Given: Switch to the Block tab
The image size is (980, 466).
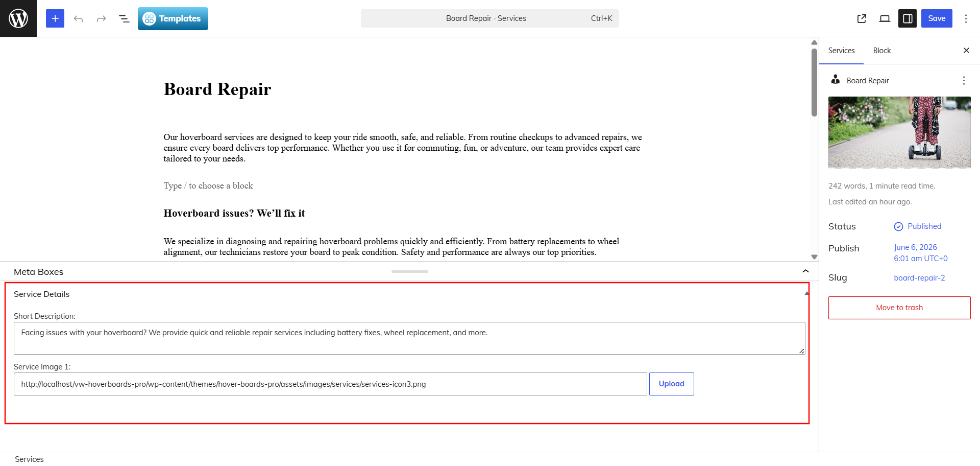Looking at the screenshot, I should point(881,51).
